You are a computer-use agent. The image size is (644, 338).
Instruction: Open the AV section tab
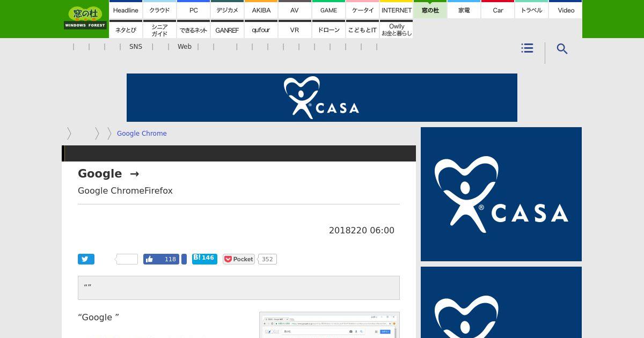tap(295, 10)
